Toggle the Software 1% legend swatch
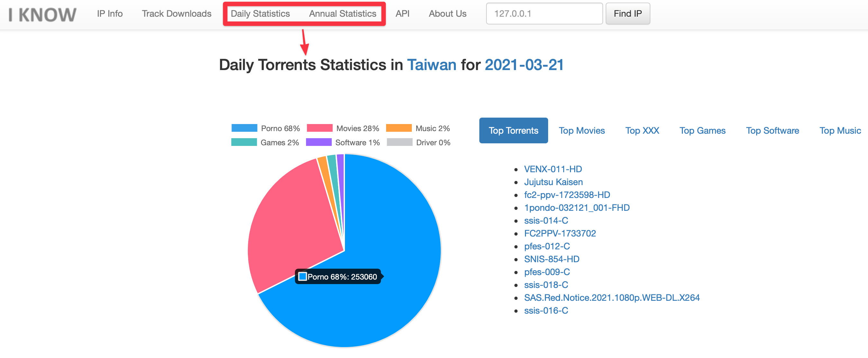 pos(318,142)
